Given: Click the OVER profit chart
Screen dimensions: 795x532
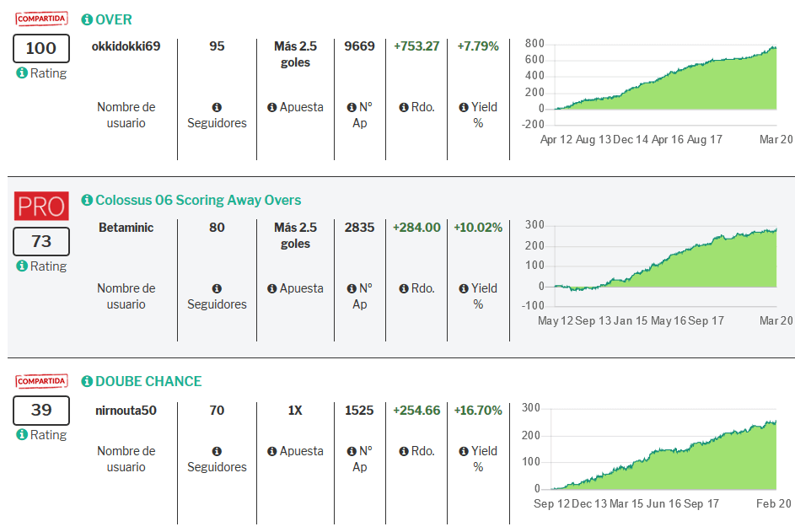Looking at the screenshot, I should 657,91.
